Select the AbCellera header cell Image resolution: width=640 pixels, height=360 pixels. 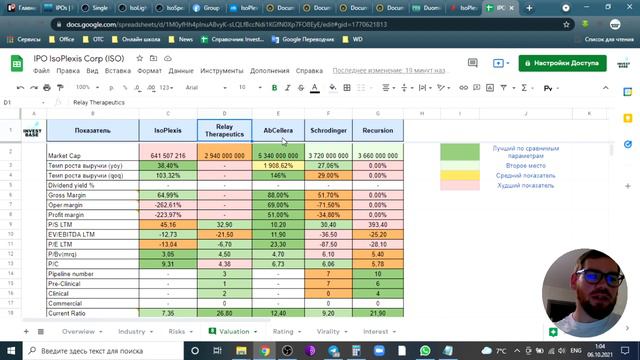[x=278, y=131]
